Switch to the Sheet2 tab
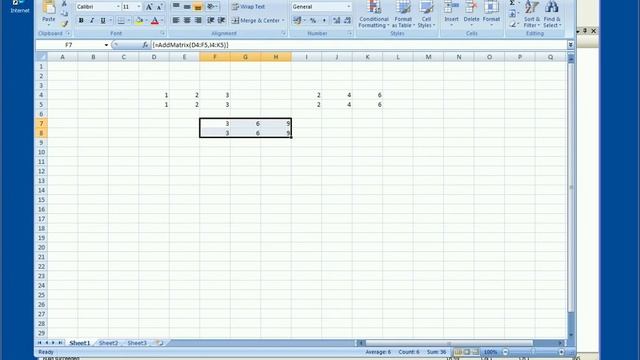The height and width of the screenshot is (360, 640). 108,343
